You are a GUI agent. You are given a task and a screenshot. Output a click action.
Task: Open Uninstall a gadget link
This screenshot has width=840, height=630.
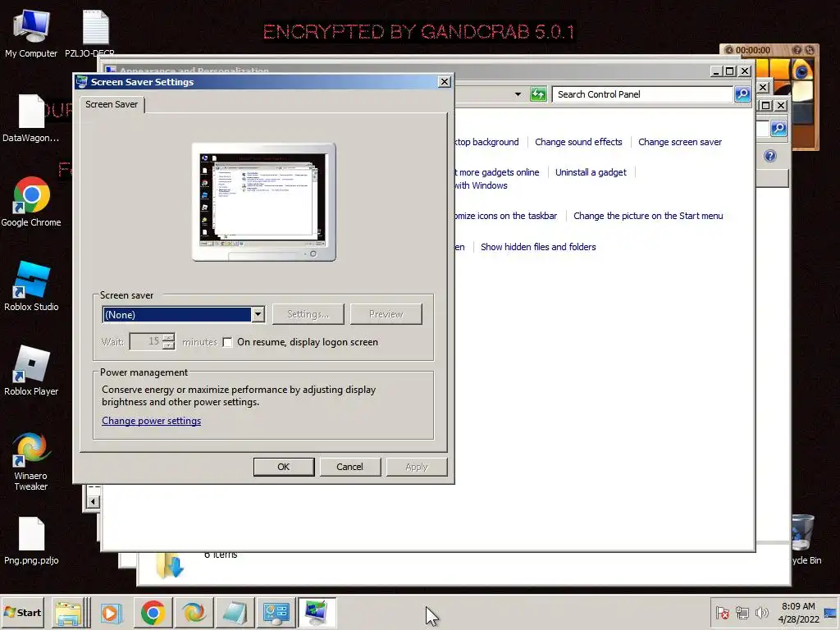point(591,172)
